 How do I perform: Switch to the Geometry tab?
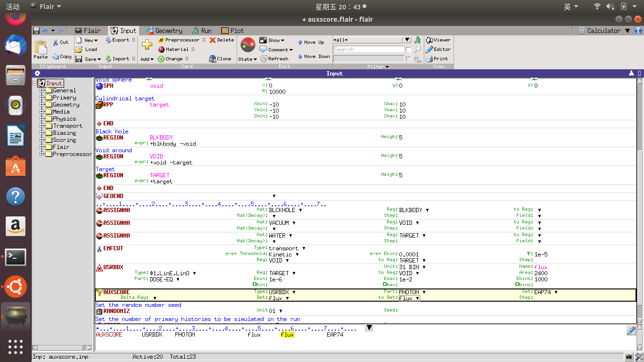(x=164, y=31)
